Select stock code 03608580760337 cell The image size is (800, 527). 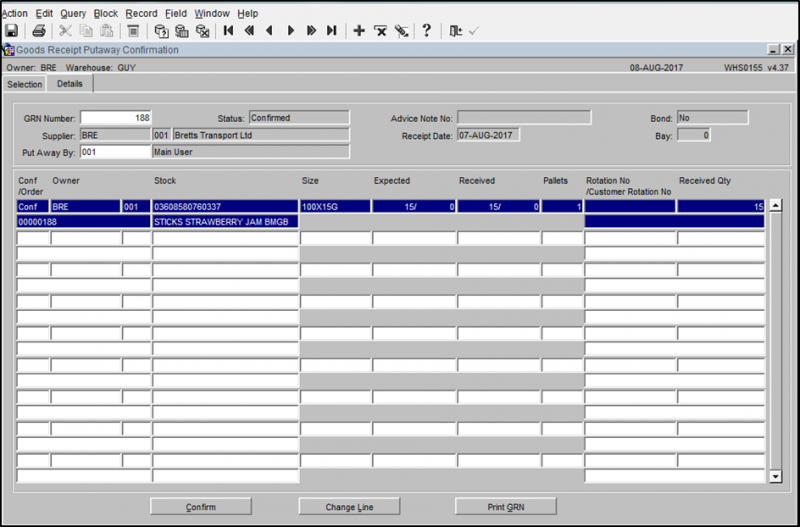click(x=225, y=207)
